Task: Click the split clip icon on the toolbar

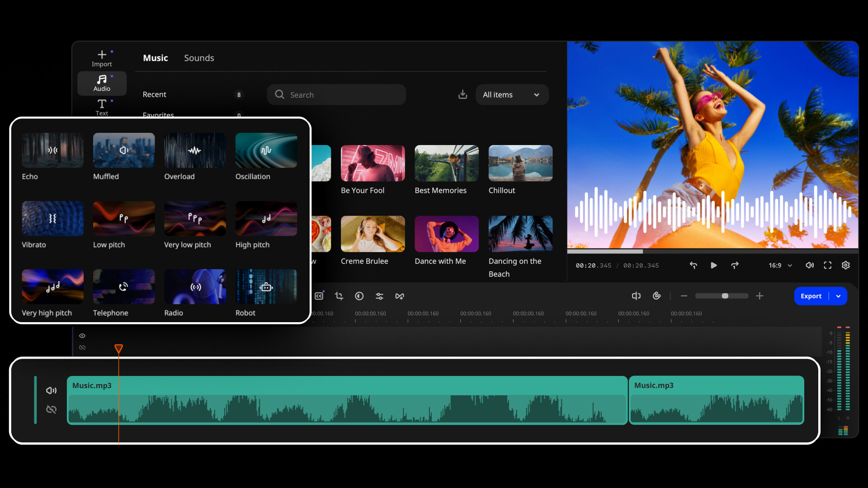Action: [400, 296]
